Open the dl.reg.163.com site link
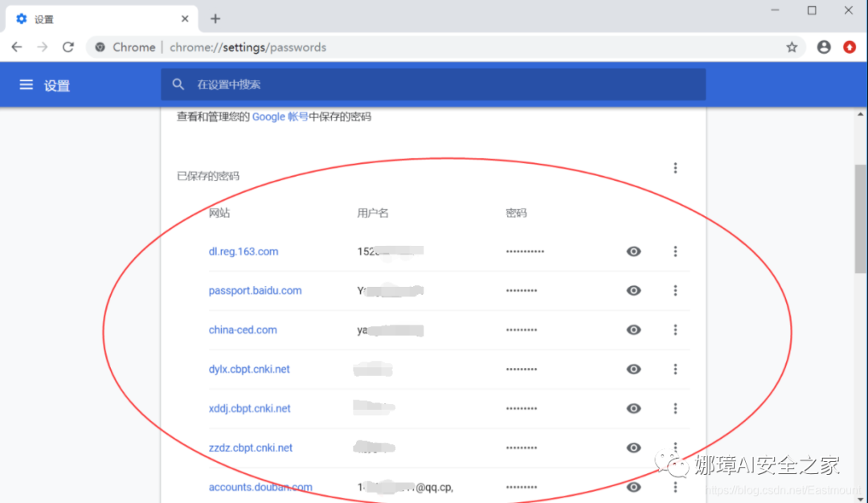This screenshot has width=868, height=503. point(243,251)
